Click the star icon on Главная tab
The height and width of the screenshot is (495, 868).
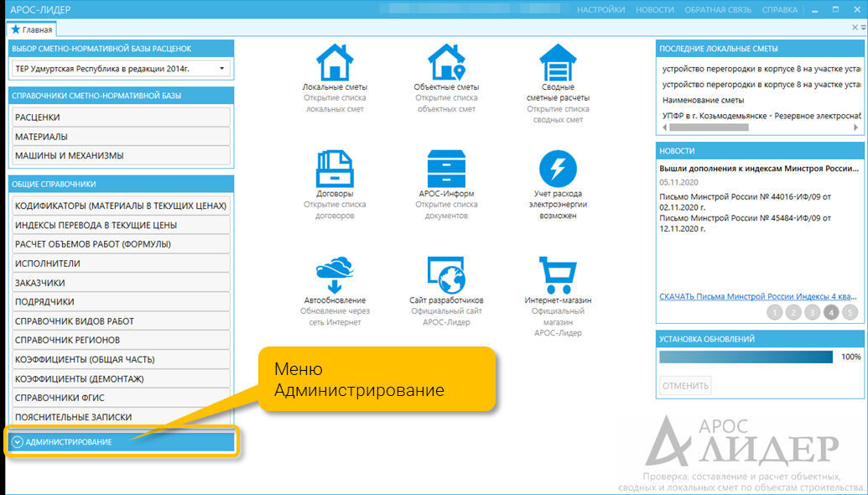click(15, 29)
